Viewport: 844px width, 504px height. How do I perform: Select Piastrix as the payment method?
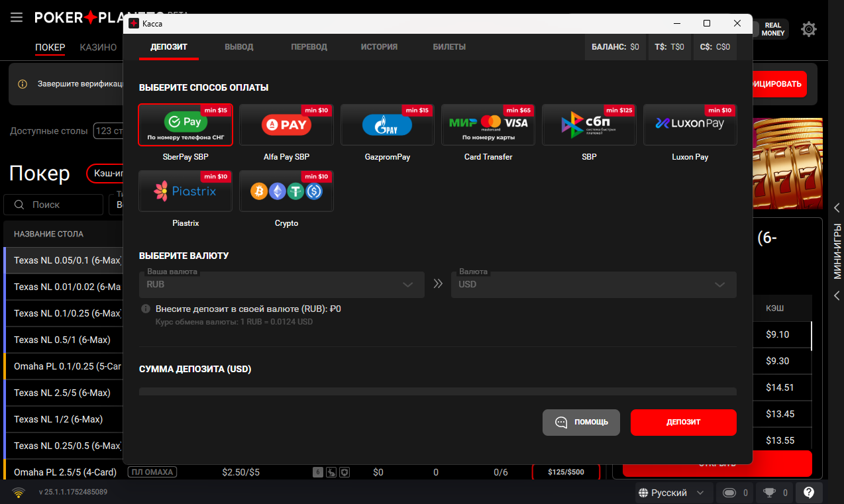click(185, 191)
